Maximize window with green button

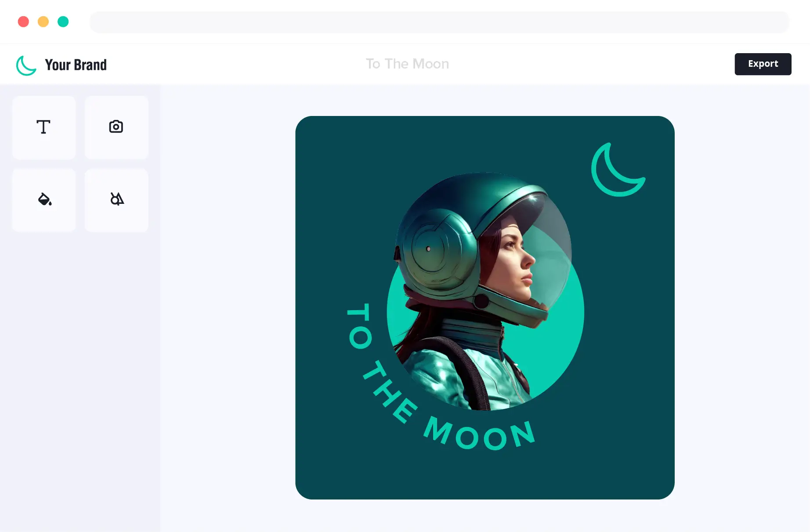(63, 22)
